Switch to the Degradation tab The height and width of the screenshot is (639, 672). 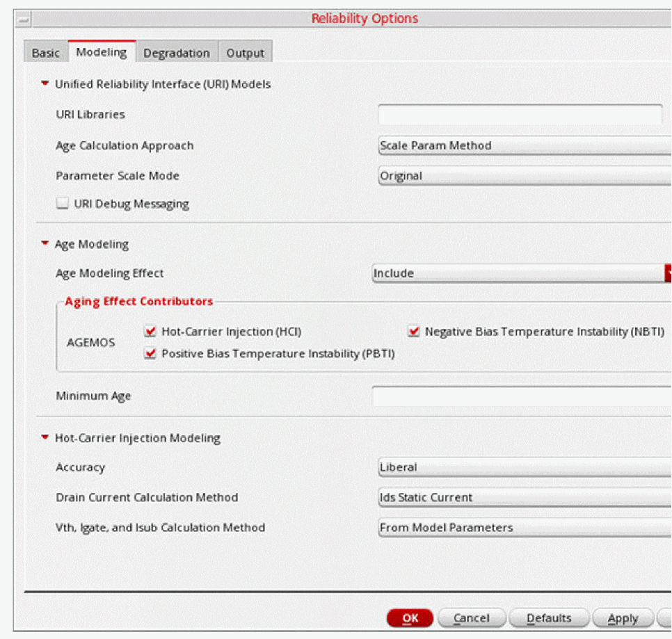[x=177, y=53]
